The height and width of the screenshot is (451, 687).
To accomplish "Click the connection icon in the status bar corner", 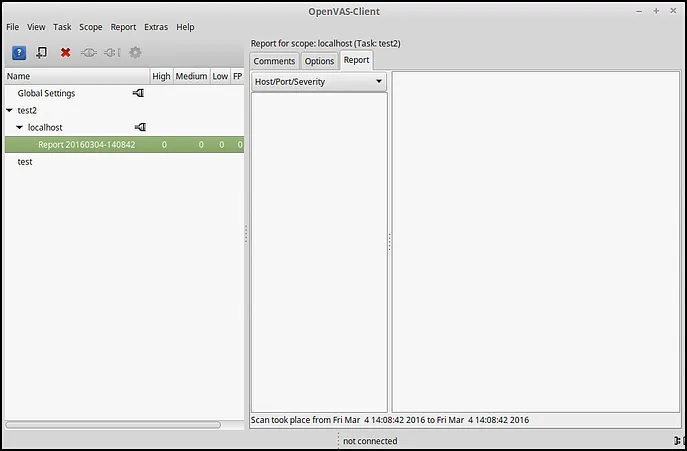I will [x=679, y=440].
